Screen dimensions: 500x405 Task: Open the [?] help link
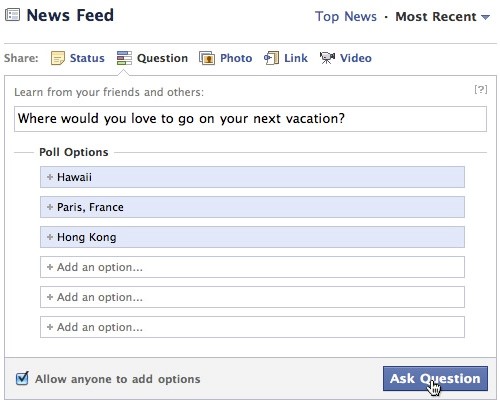click(481, 89)
